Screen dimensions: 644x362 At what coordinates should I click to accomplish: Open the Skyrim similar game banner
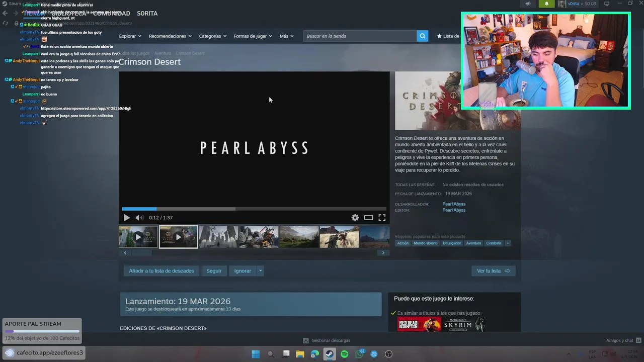464,324
